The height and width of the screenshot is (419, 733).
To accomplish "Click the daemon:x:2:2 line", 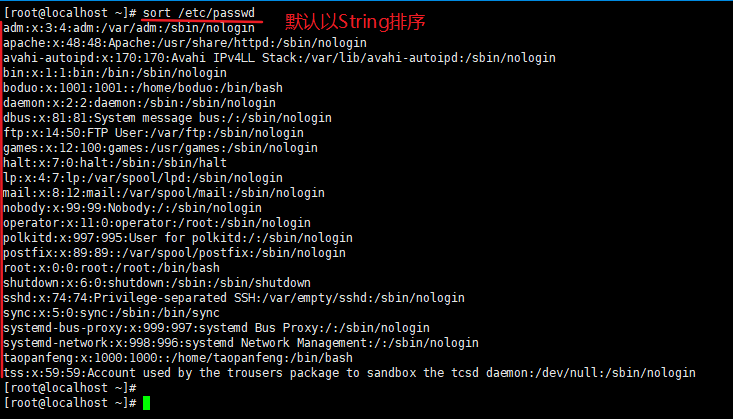I will 139,103.
